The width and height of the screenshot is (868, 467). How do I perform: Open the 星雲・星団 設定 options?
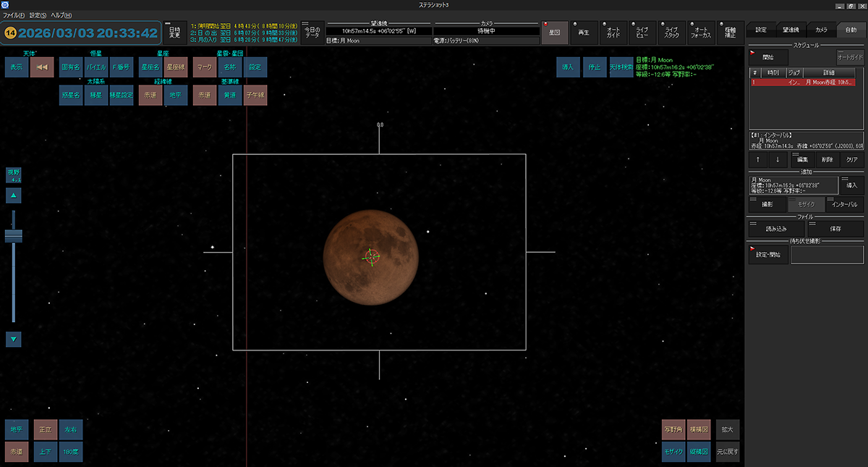pyautogui.click(x=255, y=67)
